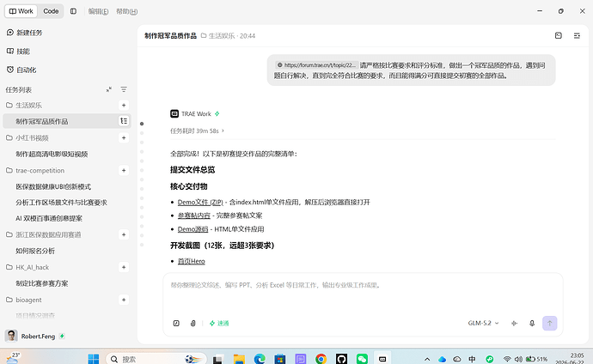Start a new task via 新建任务
Image resolution: width=593 pixels, height=364 pixels.
coord(25,33)
